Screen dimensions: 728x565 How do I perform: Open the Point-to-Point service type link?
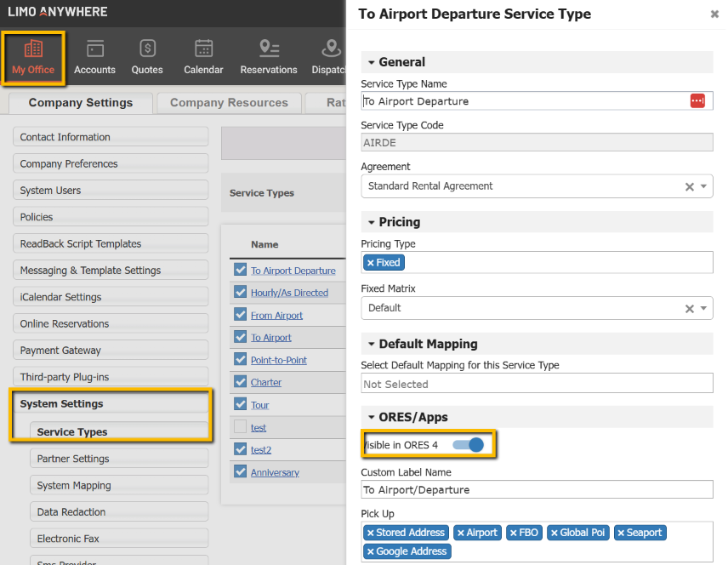point(279,360)
